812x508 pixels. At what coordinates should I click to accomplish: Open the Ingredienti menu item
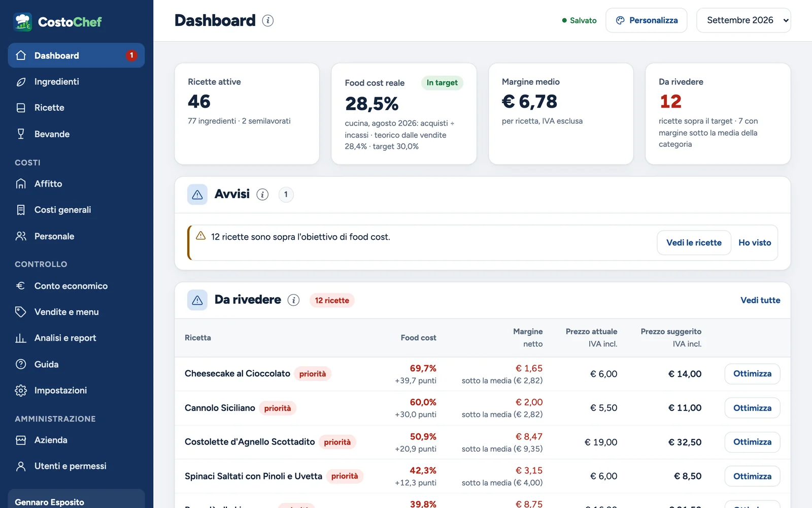point(76,82)
